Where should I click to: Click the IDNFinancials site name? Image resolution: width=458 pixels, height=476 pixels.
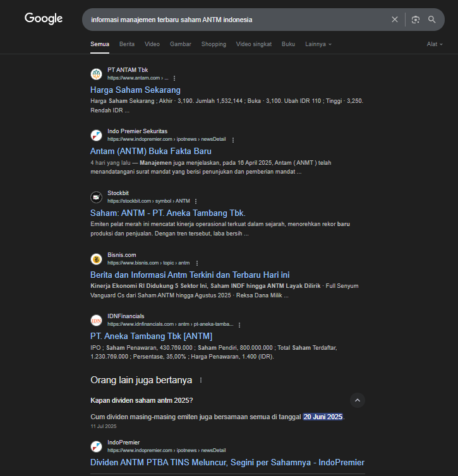[x=126, y=316]
